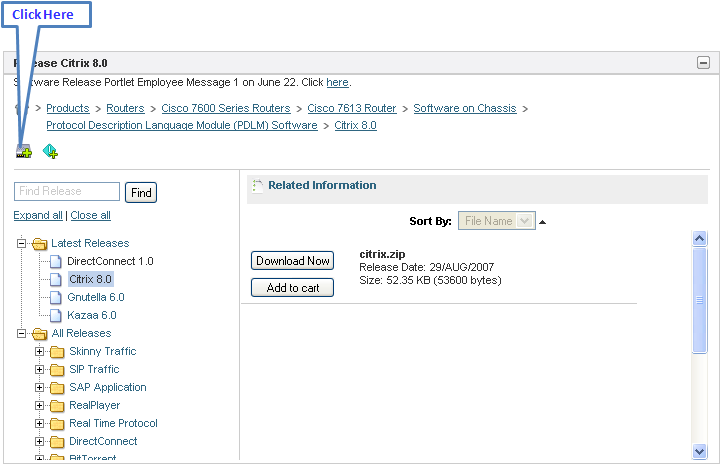Click the Citrix 8.0 file icon
Image resolution: width=727 pixels, height=469 pixels.
tap(56, 279)
